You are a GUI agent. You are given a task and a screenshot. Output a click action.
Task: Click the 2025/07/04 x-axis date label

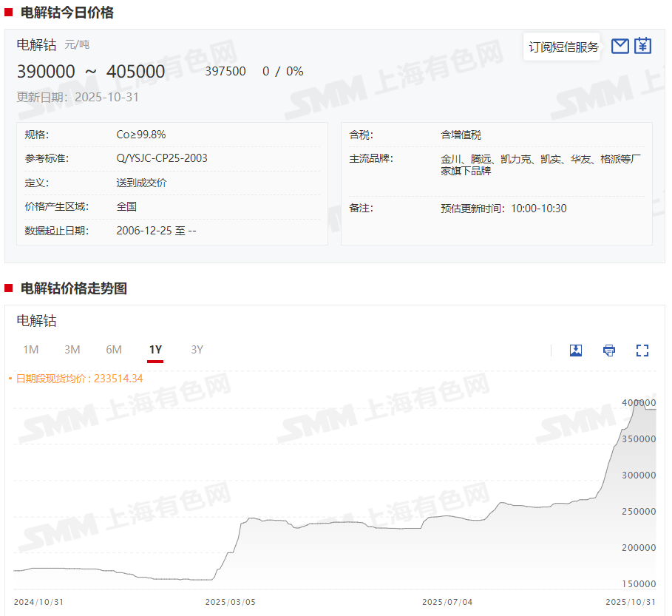[447, 602]
